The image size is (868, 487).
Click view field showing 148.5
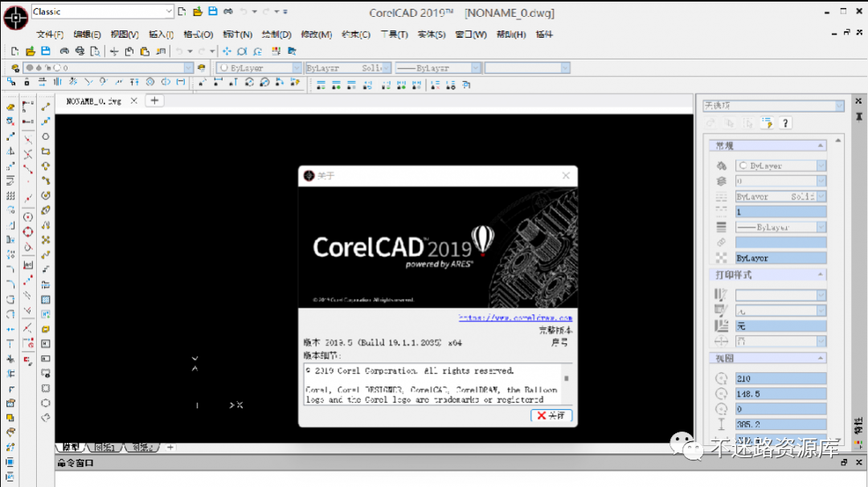780,394
